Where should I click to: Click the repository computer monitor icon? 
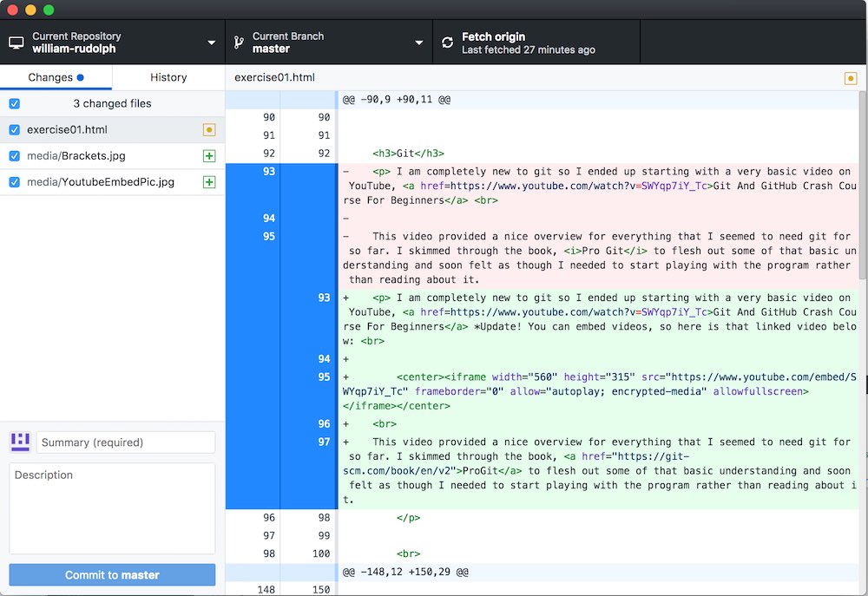[x=16, y=43]
